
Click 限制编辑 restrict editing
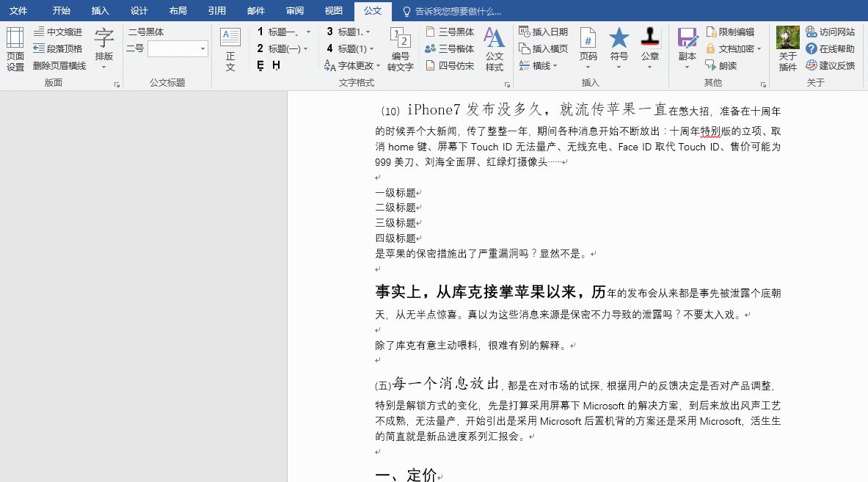pos(731,32)
